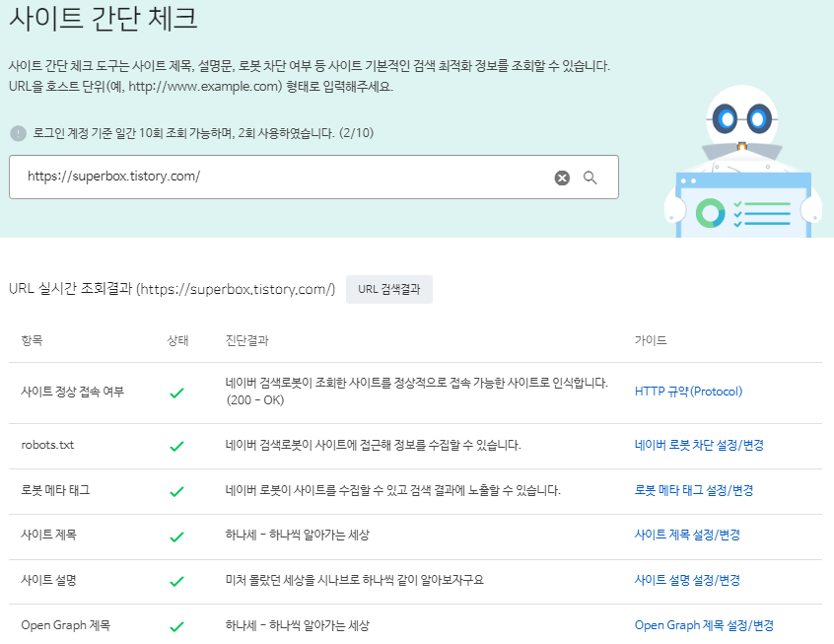Click the checkmark for 로봇 메타 태그
The image size is (834, 644).
click(177, 491)
